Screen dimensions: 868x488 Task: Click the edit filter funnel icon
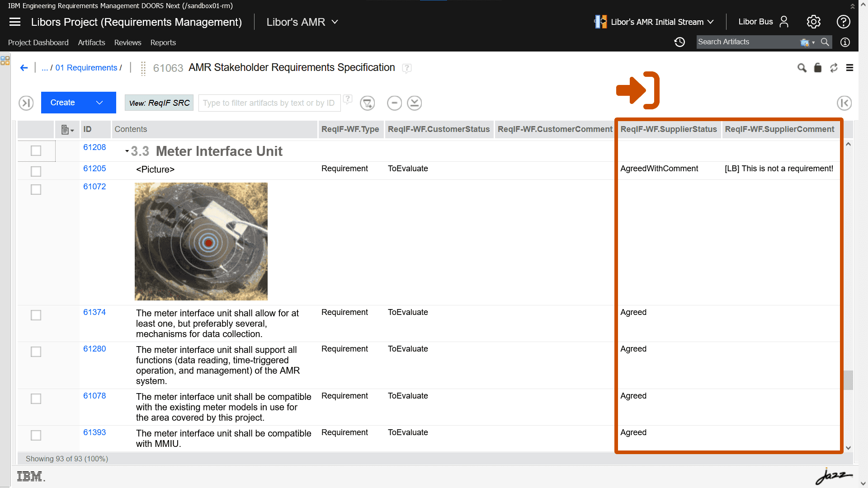tap(367, 103)
